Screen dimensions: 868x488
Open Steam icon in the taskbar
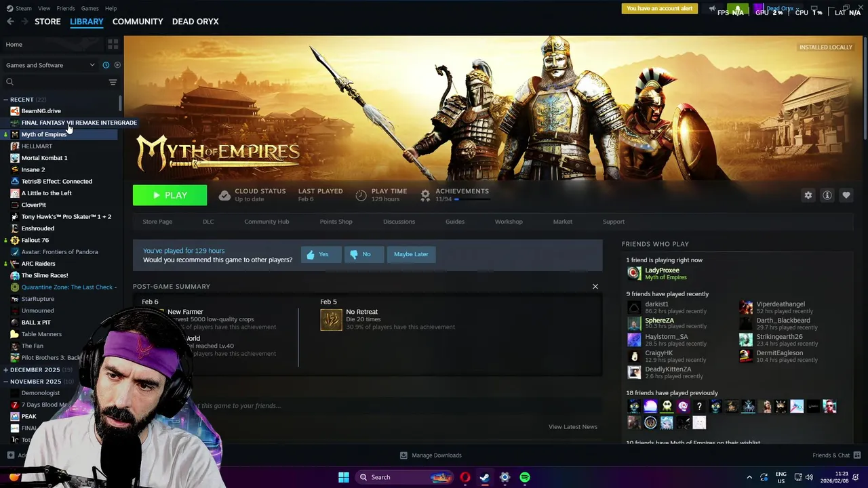pos(485,477)
